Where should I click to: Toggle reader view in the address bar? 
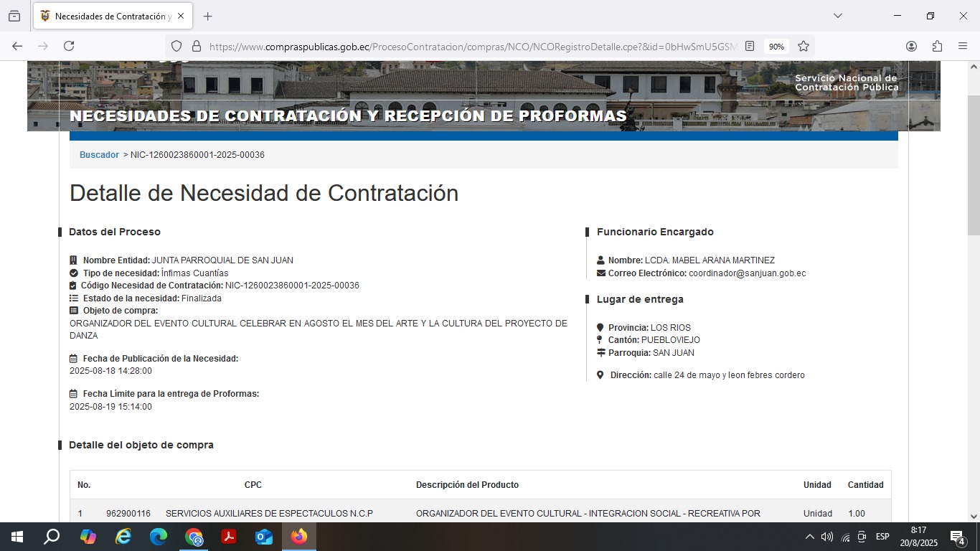tap(750, 46)
